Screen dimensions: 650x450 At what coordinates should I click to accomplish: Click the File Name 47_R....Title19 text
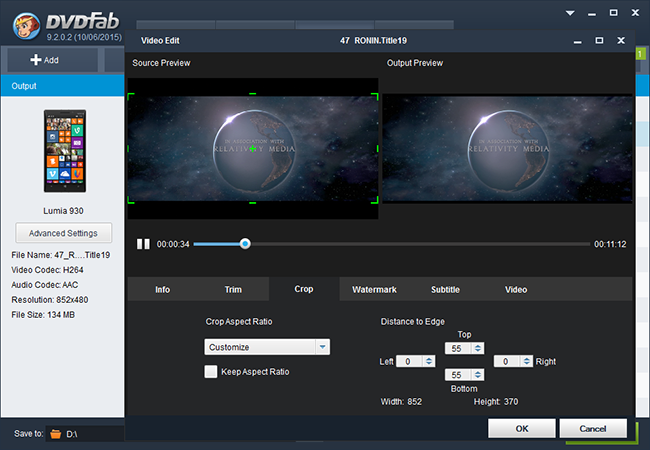pos(61,255)
